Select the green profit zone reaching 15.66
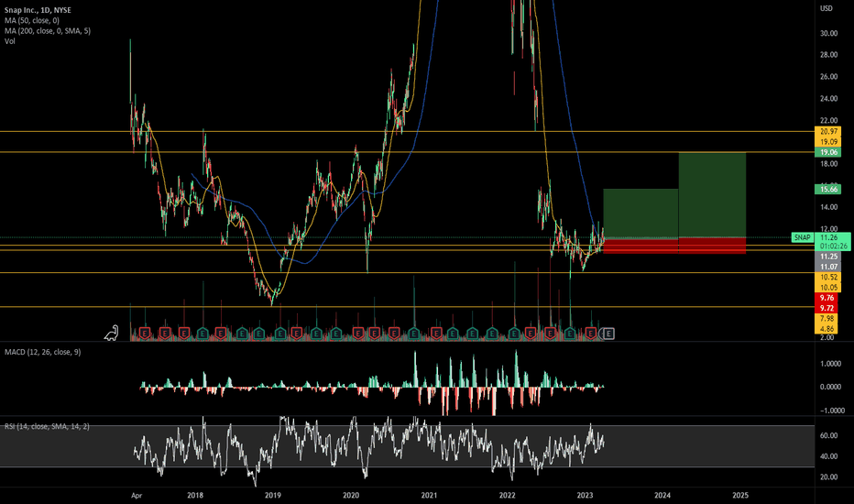Screen dimensions: 854x504 tap(640, 213)
